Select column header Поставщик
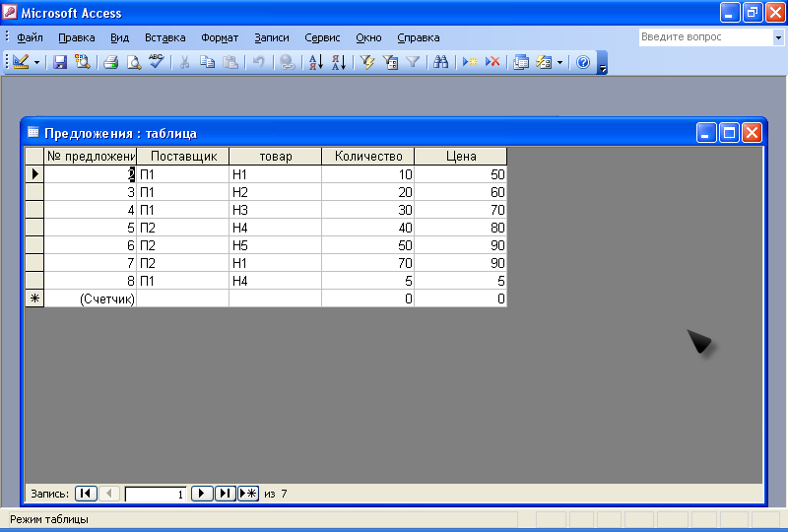This screenshot has width=788, height=532. pyautogui.click(x=183, y=157)
